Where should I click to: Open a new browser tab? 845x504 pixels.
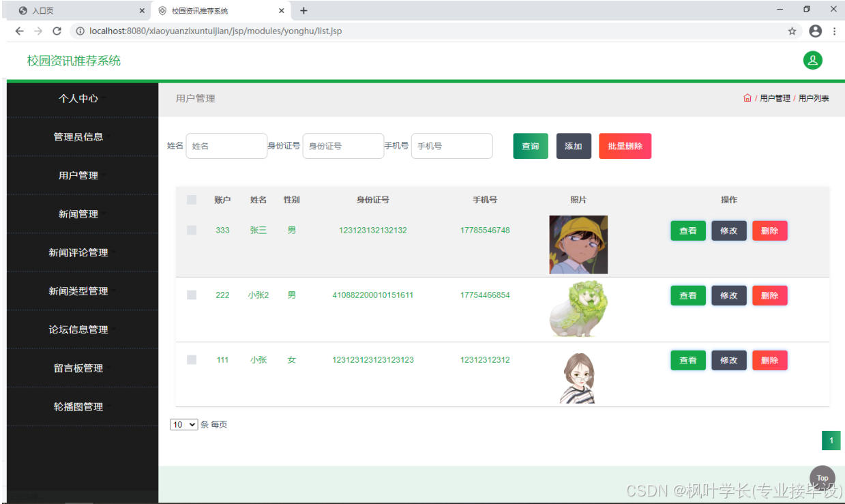coord(303,10)
